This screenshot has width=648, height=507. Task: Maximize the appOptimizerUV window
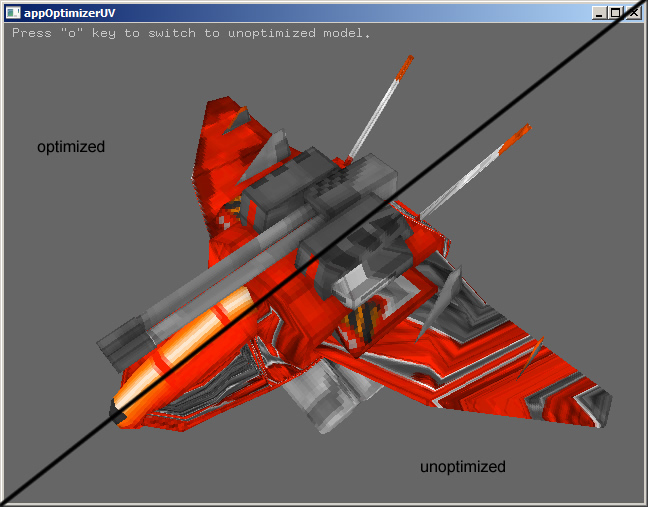tap(615, 13)
